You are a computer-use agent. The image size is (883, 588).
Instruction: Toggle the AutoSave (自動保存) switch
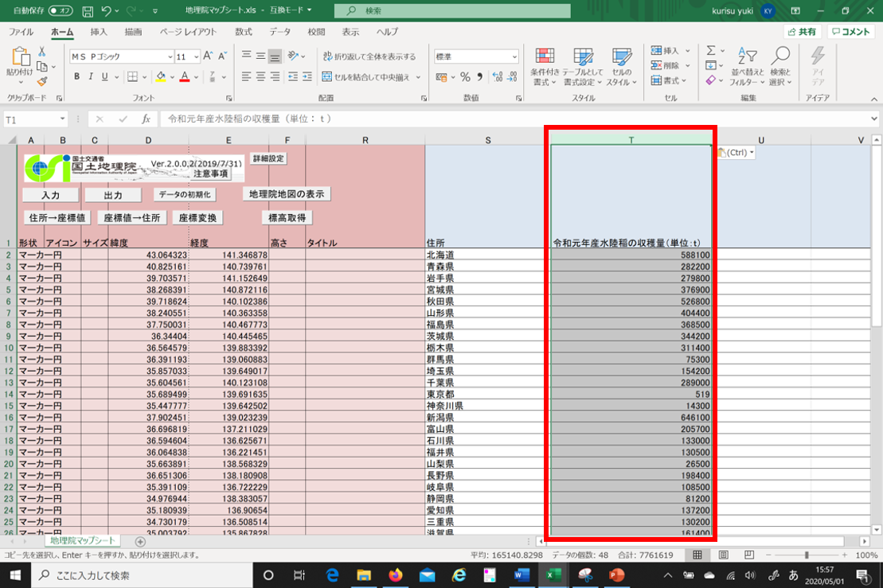[61, 10]
